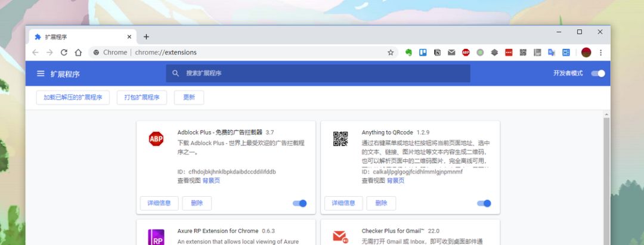Go back with the back arrow
Viewport: 644px width, 245px height.
[x=35, y=52]
